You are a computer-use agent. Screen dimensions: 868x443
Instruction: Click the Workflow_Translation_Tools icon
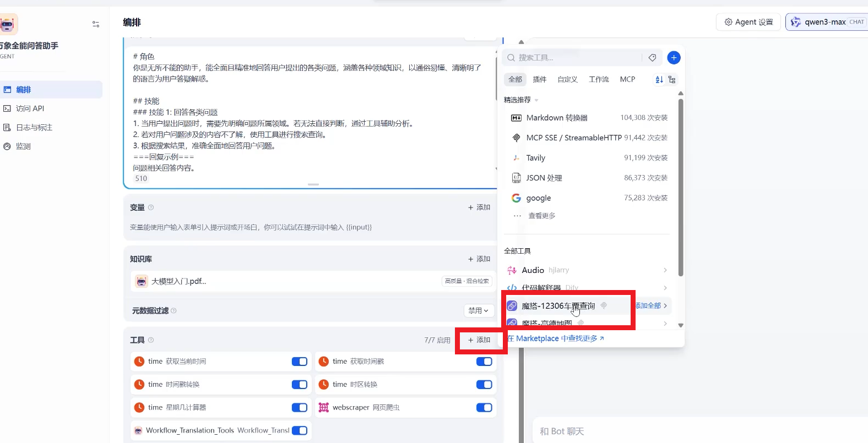point(138,430)
